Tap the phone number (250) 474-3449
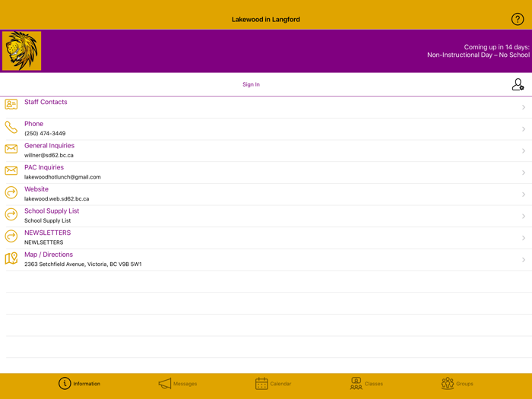Screen dimensions: 532x399 (45, 133)
